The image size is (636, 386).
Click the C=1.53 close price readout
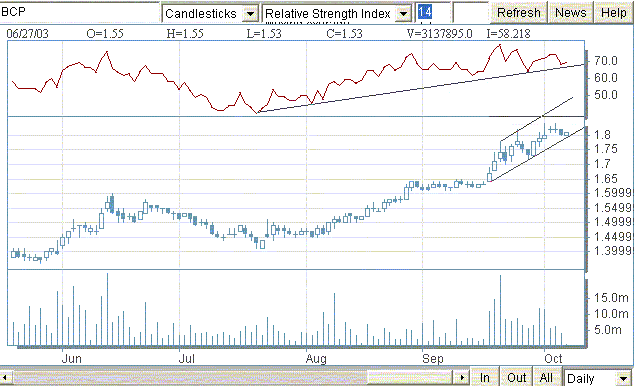tap(344, 34)
